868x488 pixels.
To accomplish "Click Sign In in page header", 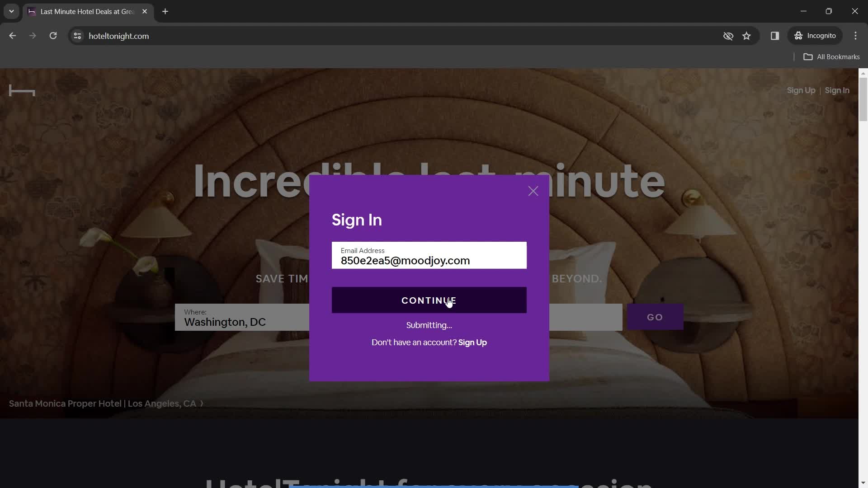I will (837, 90).
